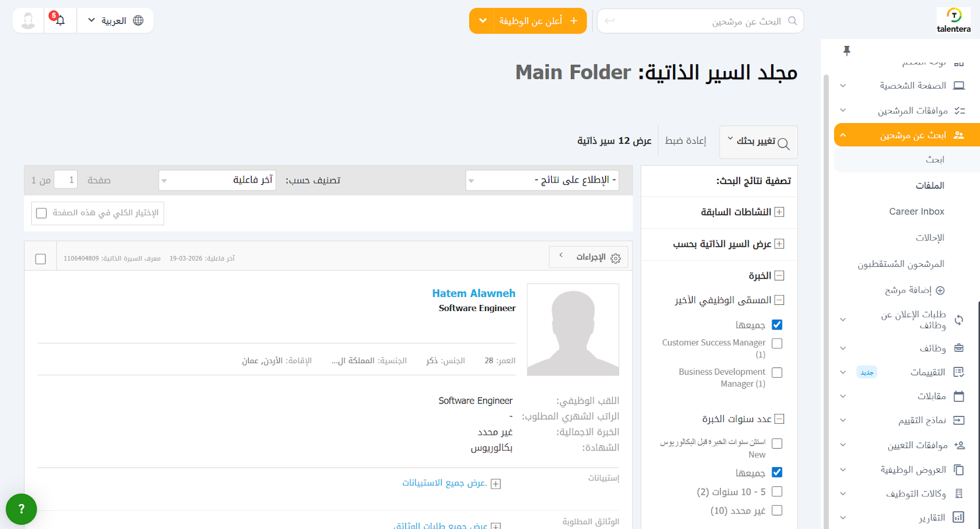This screenshot has width=980, height=529.
Task: Expand the previous activities filter section
Action: [779, 212]
